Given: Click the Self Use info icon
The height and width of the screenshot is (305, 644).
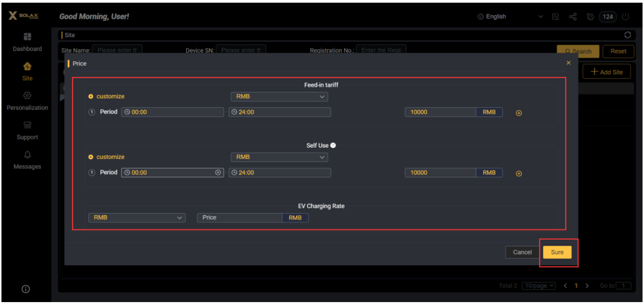Looking at the screenshot, I should pos(333,145).
